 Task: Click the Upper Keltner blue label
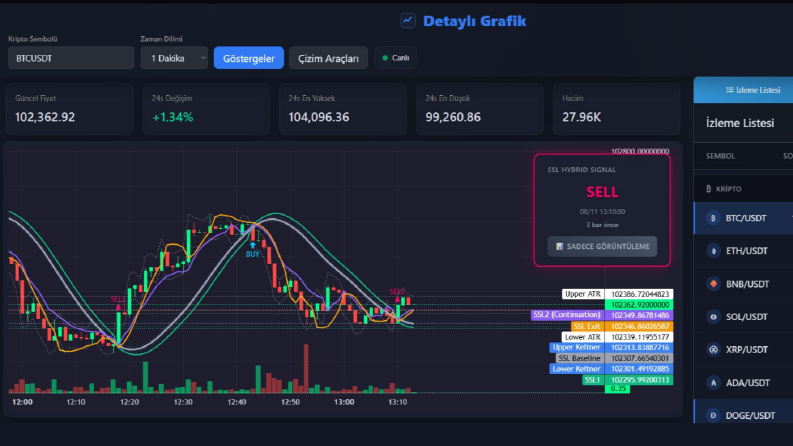click(x=576, y=347)
